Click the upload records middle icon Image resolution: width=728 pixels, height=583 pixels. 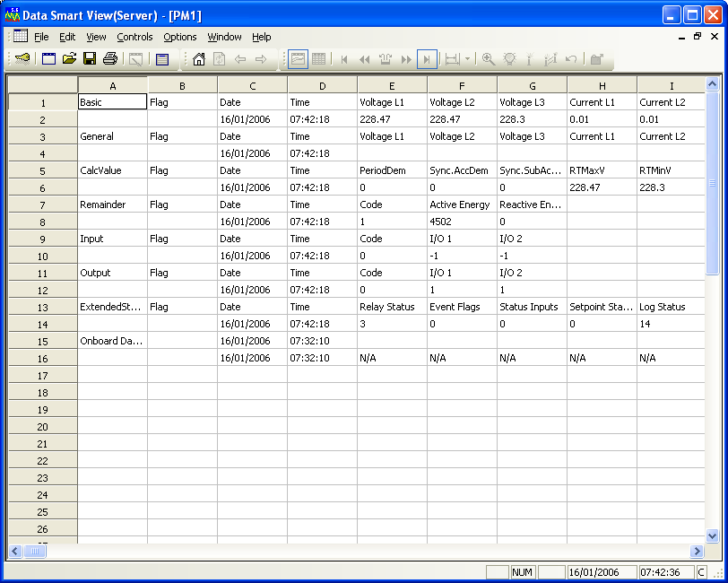coord(386,59)
